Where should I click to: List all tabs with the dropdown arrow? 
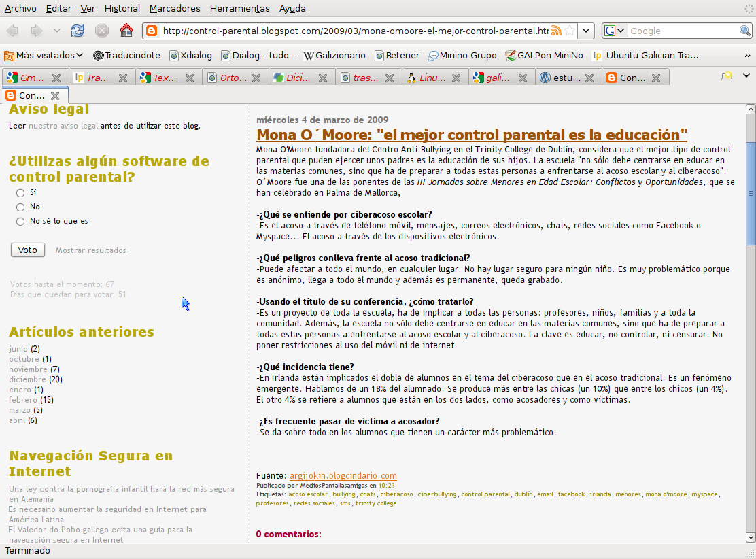[x=746, y=75]
